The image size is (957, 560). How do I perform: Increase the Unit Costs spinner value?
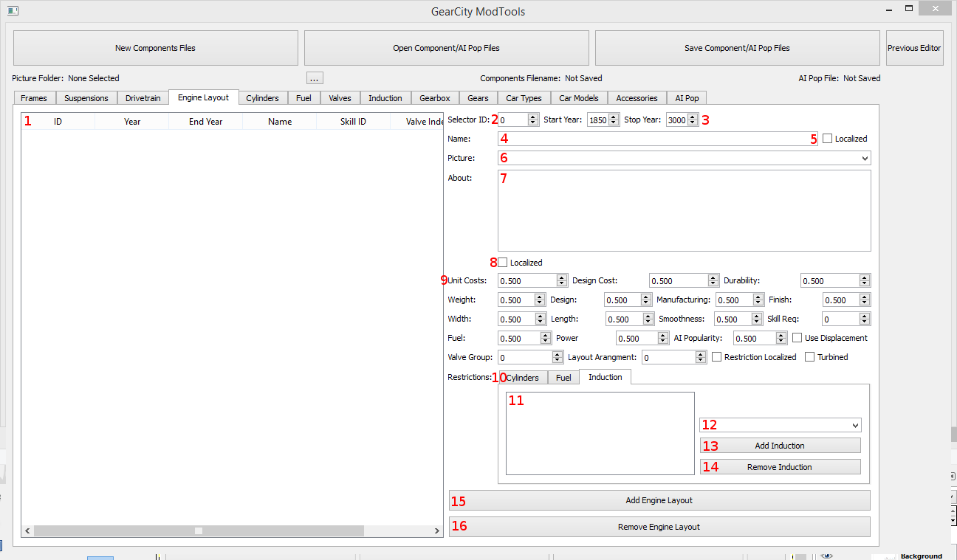561,277
